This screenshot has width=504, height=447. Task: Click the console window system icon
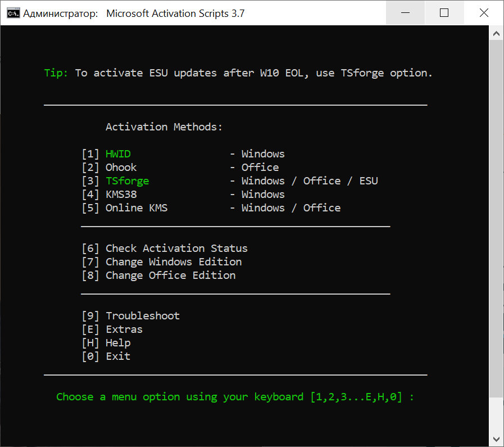[13, 13]
